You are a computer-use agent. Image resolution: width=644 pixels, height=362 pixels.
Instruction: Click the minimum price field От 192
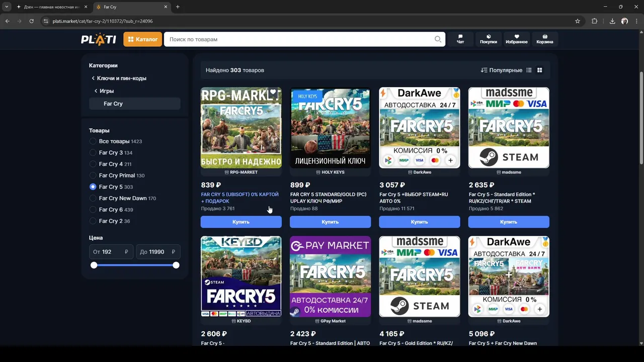pos(111,252)
